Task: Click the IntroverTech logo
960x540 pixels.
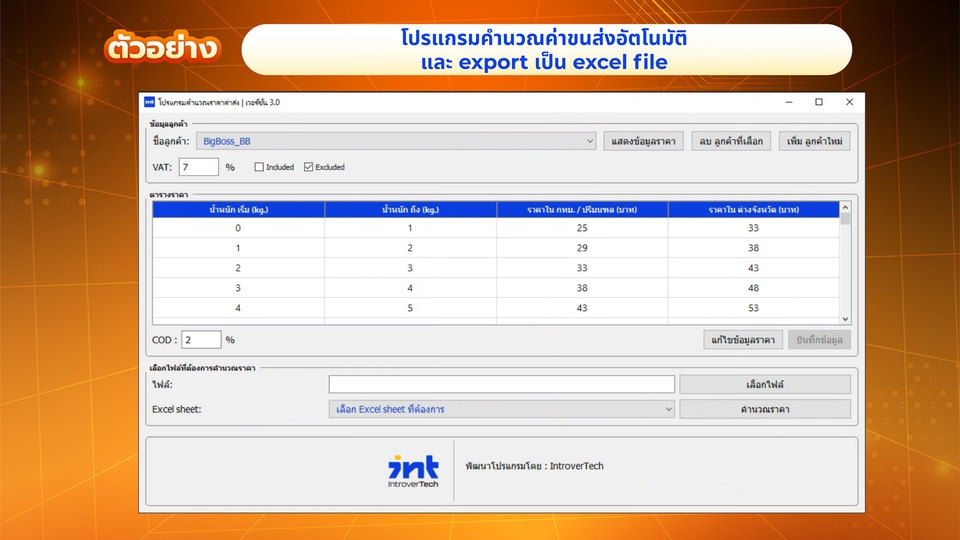Action: pos(413,471)
